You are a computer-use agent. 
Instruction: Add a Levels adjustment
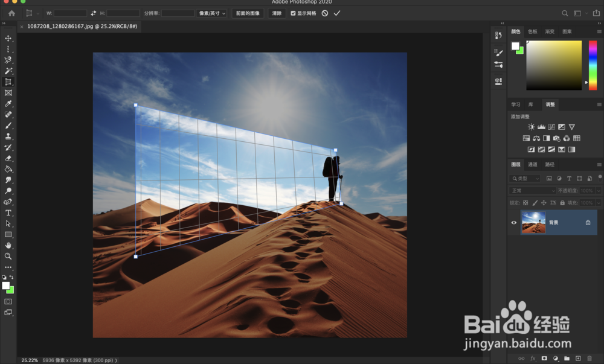[541, 127]
